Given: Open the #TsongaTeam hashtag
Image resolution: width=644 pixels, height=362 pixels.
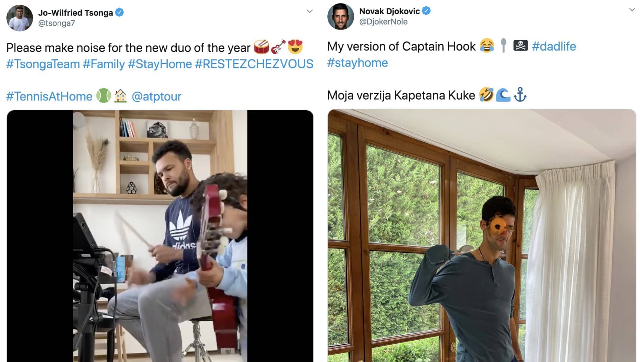Looking at the screenshot, I should 43,64.
